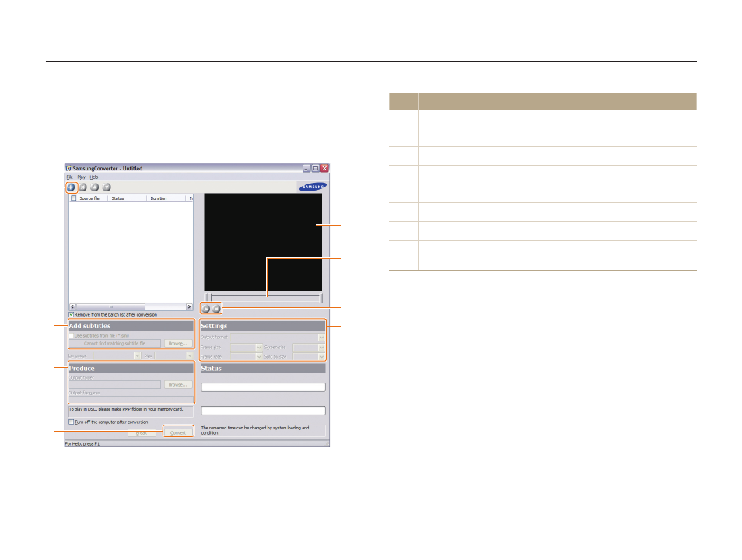Uncheck Remove from the batch list after conversion
Viewport: 742px width, 560px height.
(x=72, y=314)
